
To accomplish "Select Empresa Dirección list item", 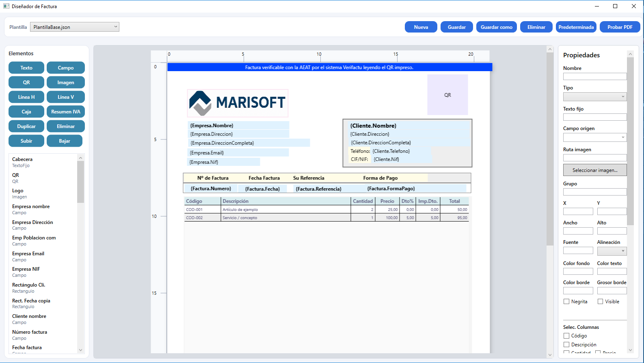I will pyautogui.click(x=43, y=225).
